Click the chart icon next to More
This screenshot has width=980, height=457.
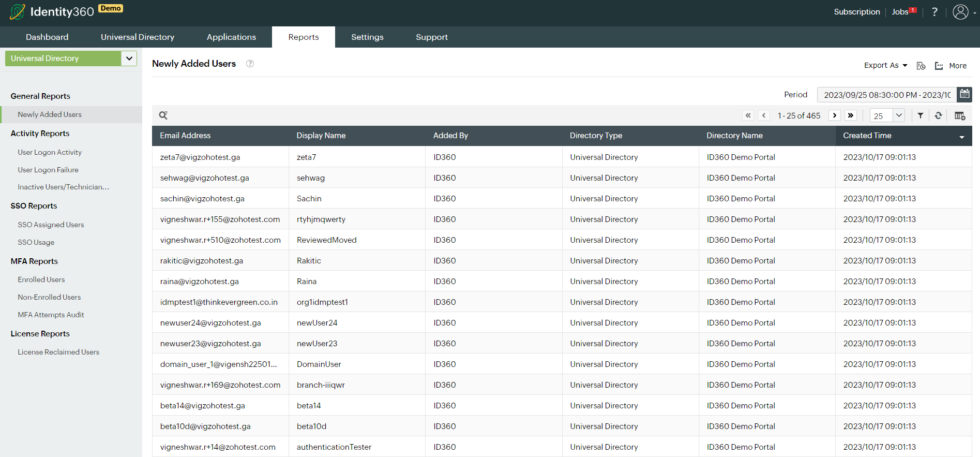(x=939, y=66)
